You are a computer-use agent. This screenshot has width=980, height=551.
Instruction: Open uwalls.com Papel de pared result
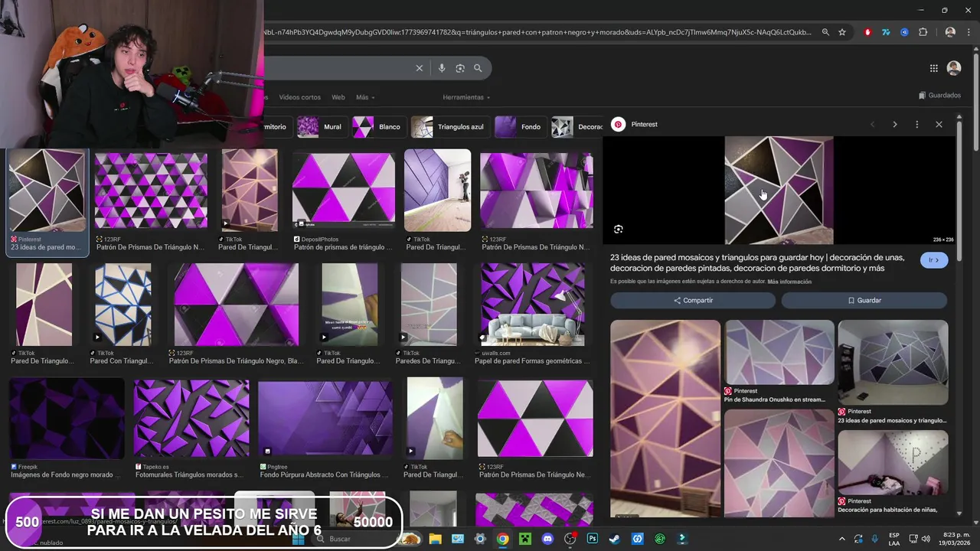(532, 315)
